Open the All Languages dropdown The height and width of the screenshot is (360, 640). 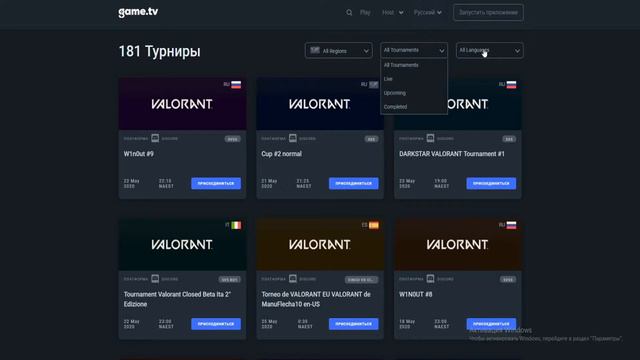489,51
